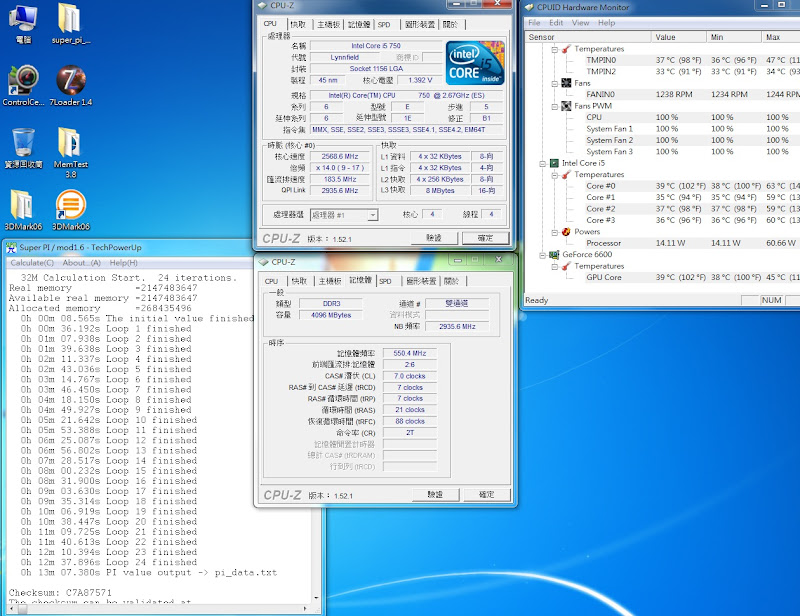Viewport: 800px width, 616px height.
Task: Collapse Temperatures node under Intel Core i5
Action: [x=555, y=175]
